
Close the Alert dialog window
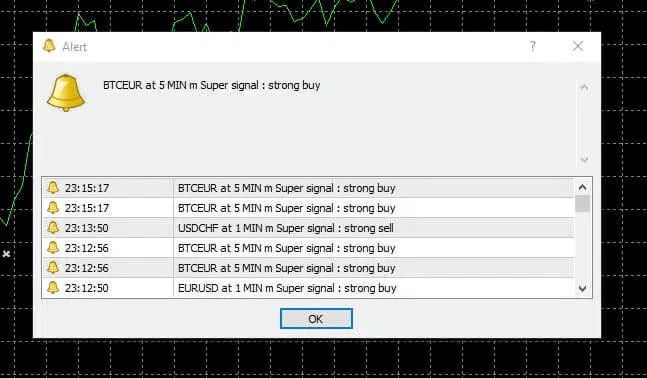(578, 46)
